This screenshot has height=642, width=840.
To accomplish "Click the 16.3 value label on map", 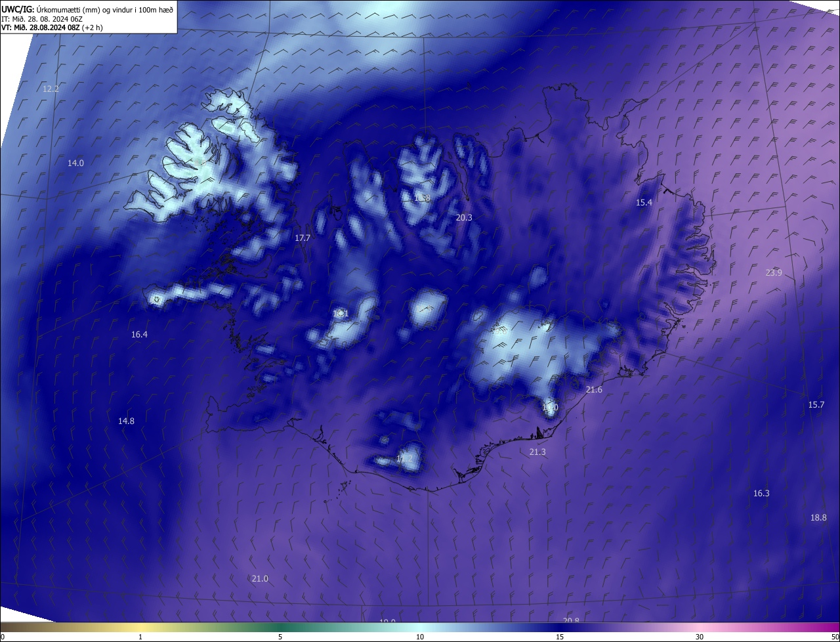I will (x=761, y=493).
